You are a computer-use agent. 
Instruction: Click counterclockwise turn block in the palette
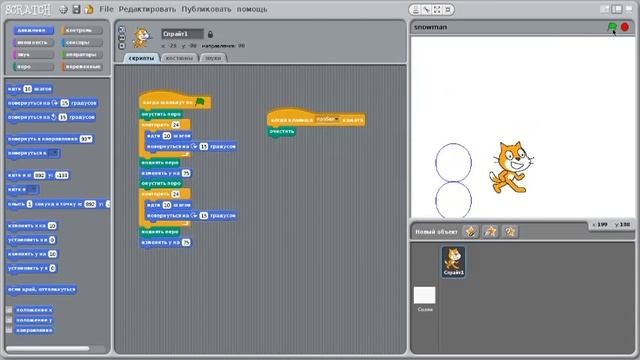51,117
